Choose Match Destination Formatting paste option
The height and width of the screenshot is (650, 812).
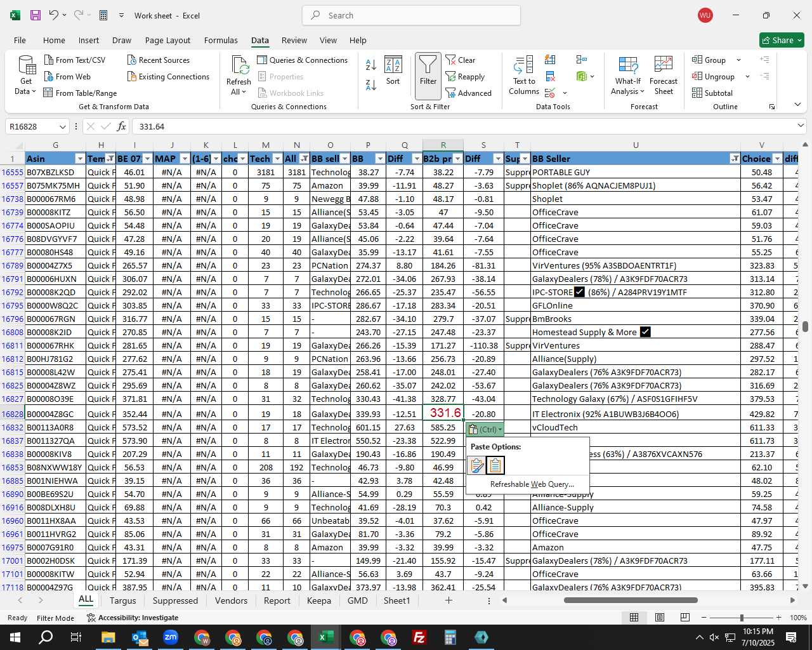(x=495, y=465)
